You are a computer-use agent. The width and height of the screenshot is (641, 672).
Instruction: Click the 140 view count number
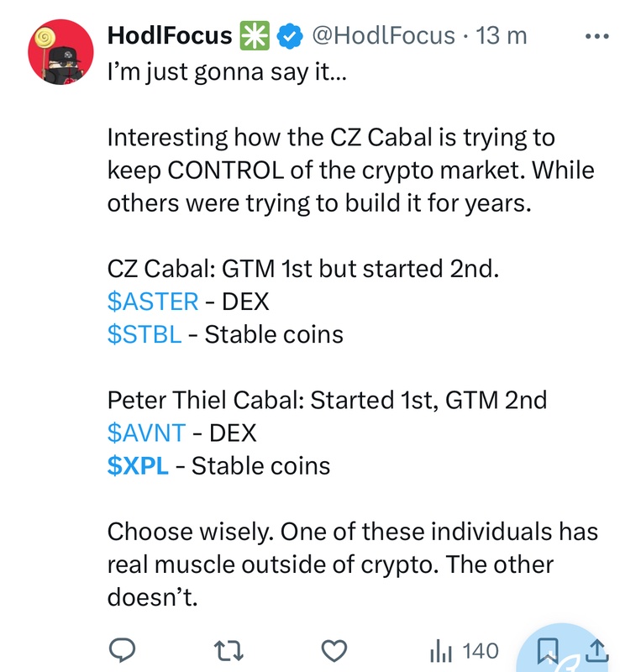coord(480,651)
